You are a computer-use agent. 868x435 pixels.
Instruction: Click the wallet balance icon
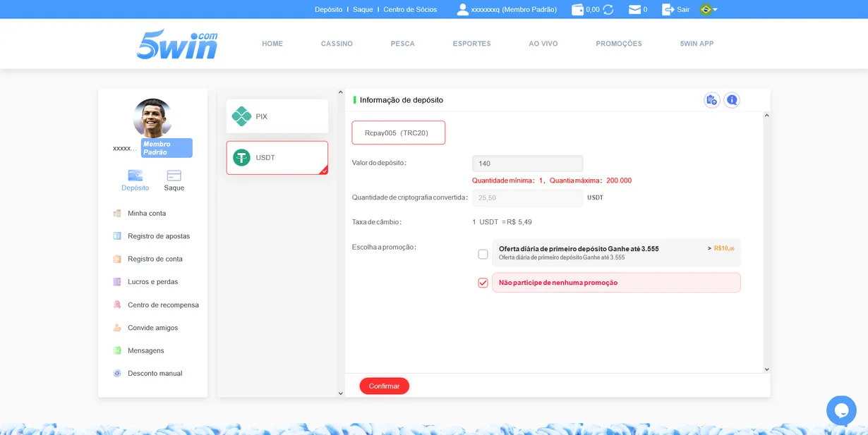[x=577, y=10]
